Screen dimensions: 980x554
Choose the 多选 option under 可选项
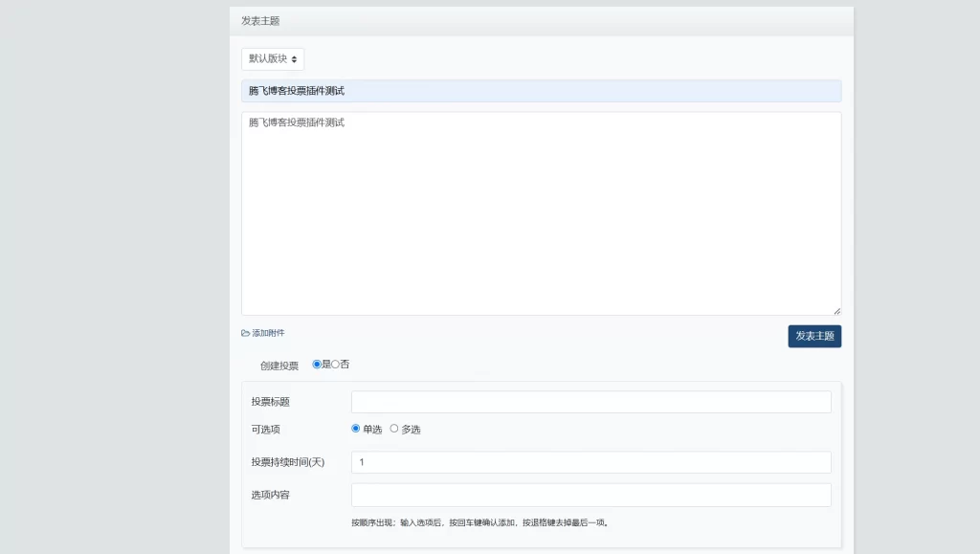coord(393,429)
